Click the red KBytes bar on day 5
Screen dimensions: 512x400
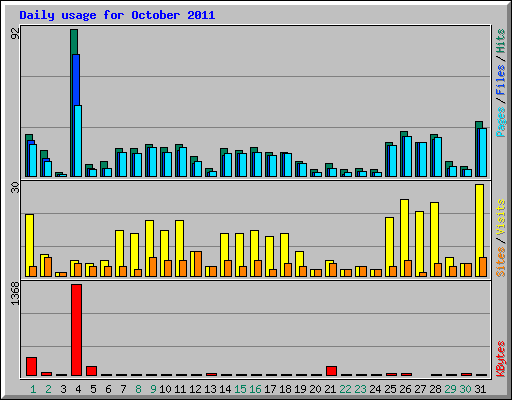91,371
